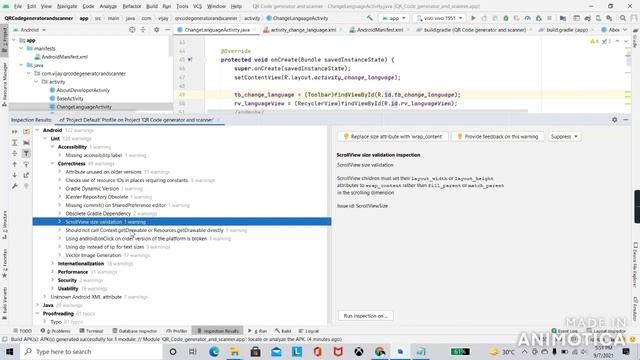
Task: Toggle the autoscroll to source icon
Action: tap(26, 164)
